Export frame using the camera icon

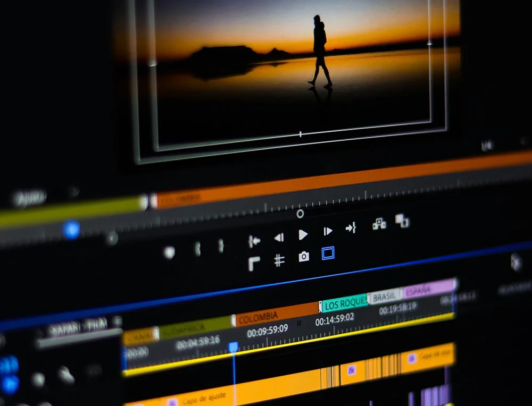tap(304, 257)
